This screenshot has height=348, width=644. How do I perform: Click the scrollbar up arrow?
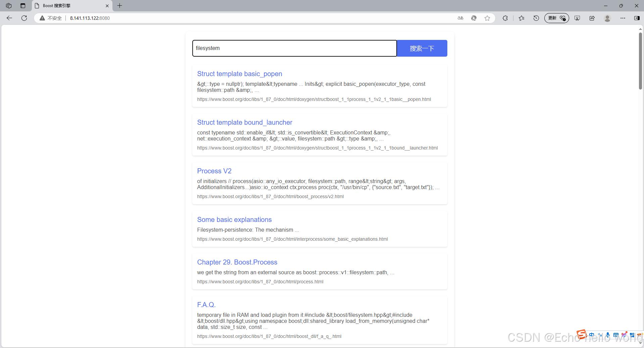pyautogui.click(x=640, y=29)
